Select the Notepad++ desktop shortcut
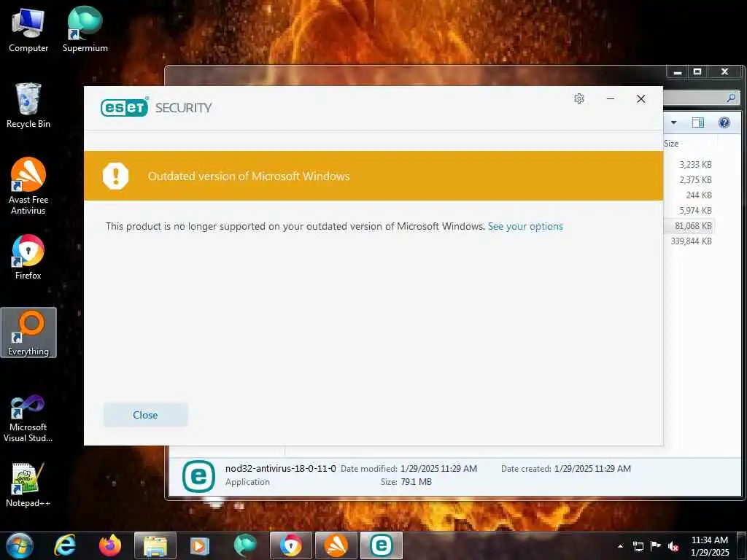Image resolution: width=747 pixels, height=560 pixels. pyautogui.click(x=28, y=485)
